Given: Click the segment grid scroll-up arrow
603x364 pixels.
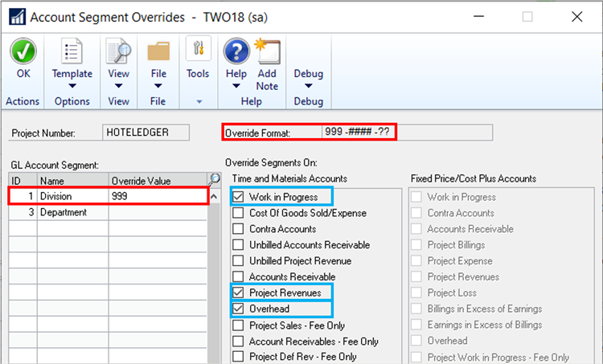Looking at the screenshot, I should (214, 196).
